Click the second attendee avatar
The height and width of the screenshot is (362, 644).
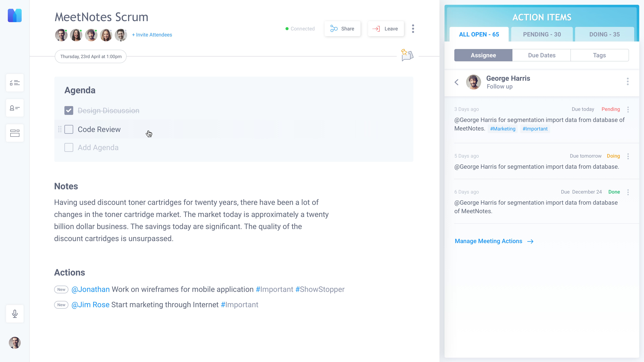pos(76,35)
